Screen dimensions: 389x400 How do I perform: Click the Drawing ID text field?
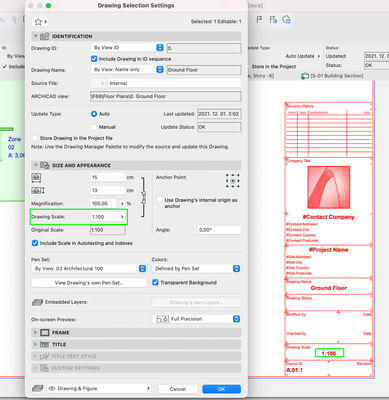pyautogui.click(x=204, y=48)
